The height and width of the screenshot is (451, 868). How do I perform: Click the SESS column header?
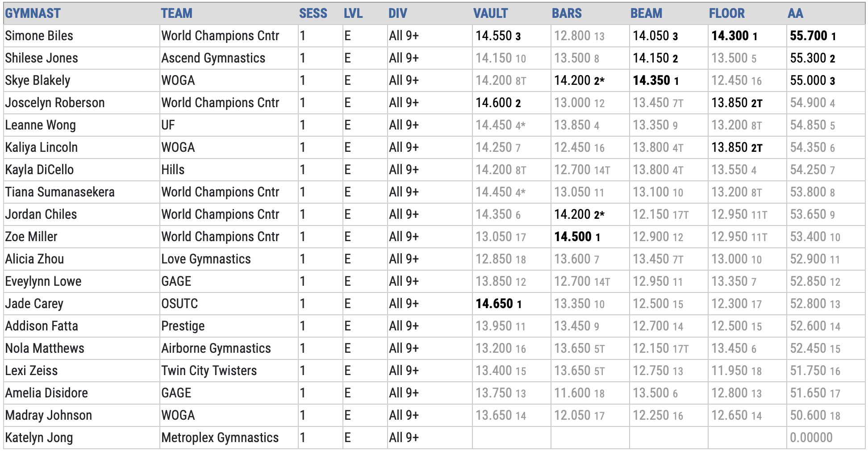point(313,13)
